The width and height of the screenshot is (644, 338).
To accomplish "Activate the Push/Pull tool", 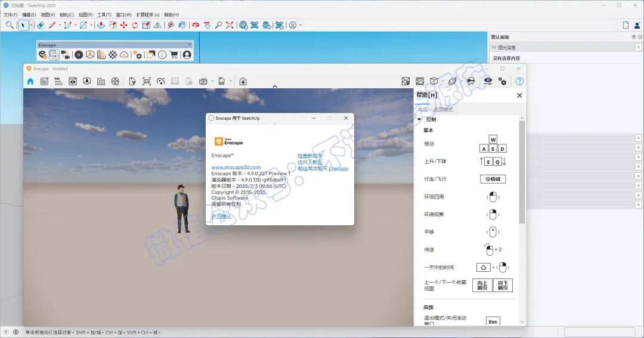I will [x=101, y=25].
